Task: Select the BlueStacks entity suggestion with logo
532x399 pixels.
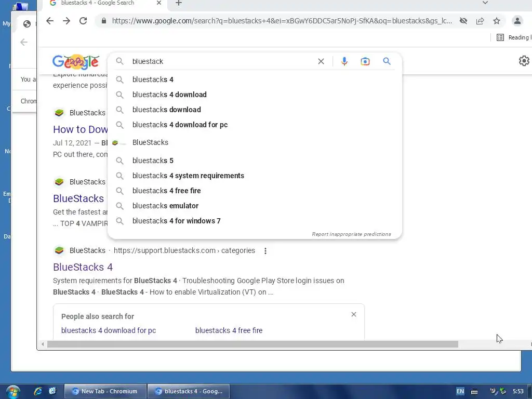Action: (255, 142)
